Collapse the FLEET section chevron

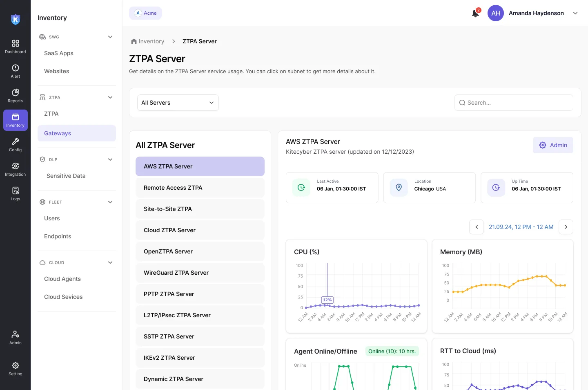click(110, 202)
